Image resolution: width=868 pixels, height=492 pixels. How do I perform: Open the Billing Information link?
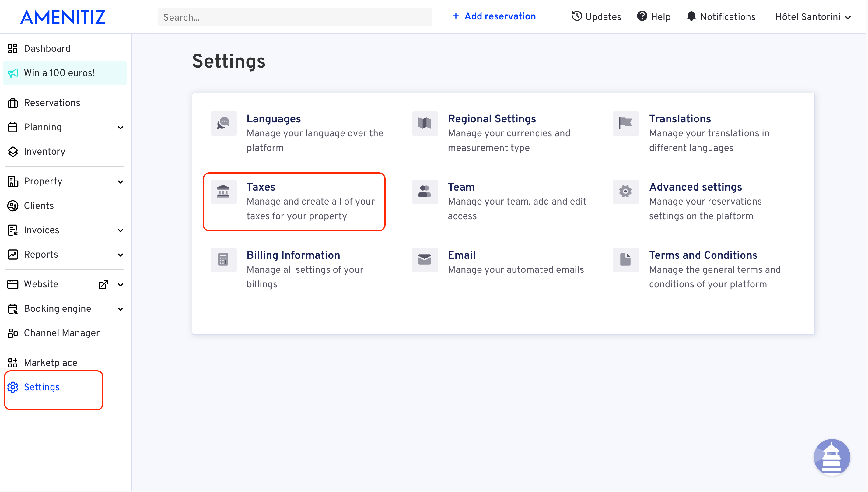tap(293, 255)
